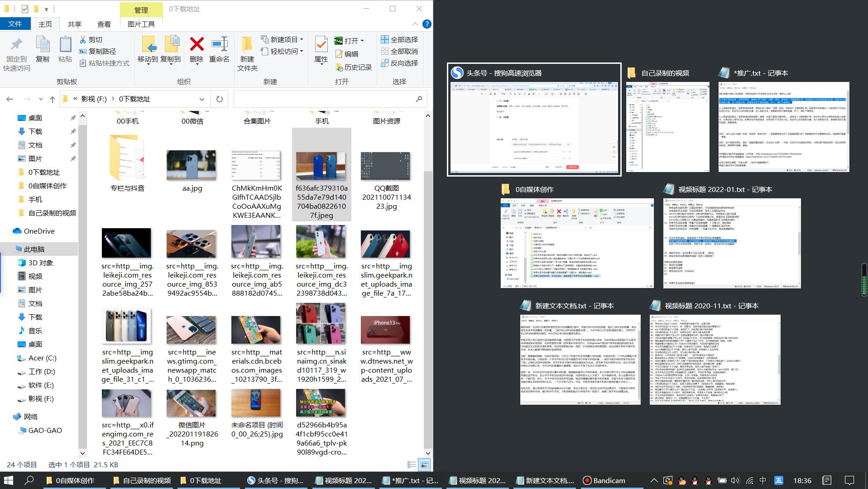Viewport: 868px width, 489px height.
Task: Collapse the ribbon with the chevron
Action: pos(415,24)
